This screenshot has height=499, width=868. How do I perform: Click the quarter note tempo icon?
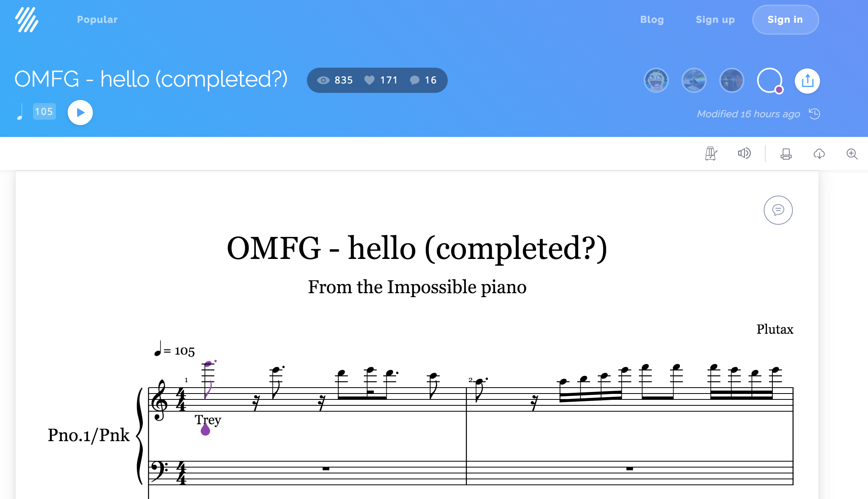tap(20, 112)
